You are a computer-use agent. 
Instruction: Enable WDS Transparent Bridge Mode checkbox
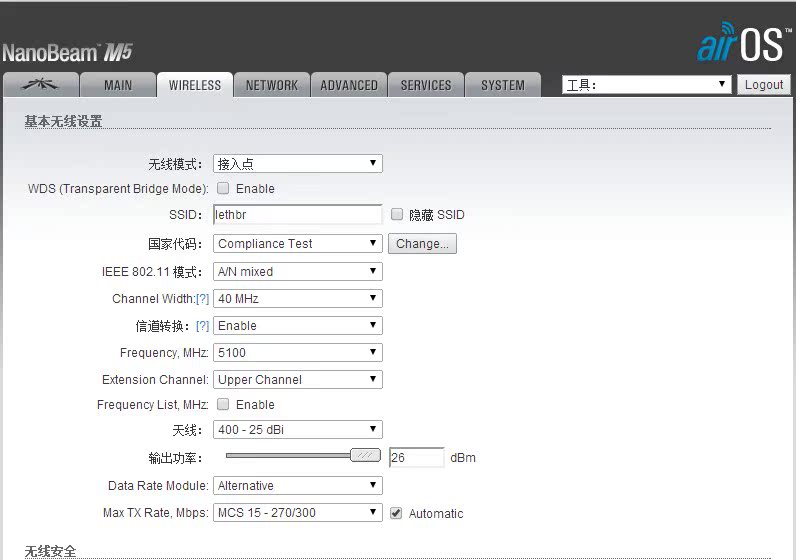(x=223, y=188)
